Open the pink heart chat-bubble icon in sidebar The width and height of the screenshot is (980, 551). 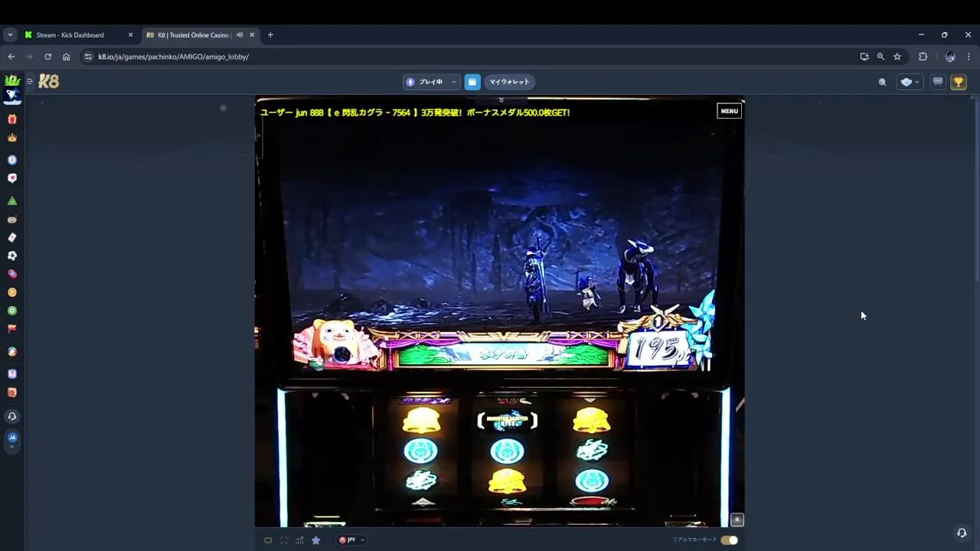point(11,178)
